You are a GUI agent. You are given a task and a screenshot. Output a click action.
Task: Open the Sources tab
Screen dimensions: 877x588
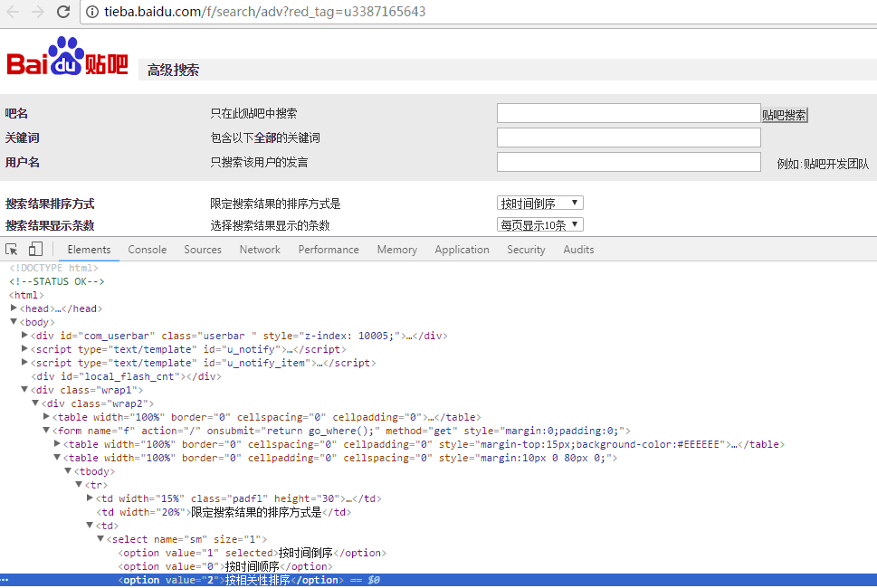tap(203, 250)
